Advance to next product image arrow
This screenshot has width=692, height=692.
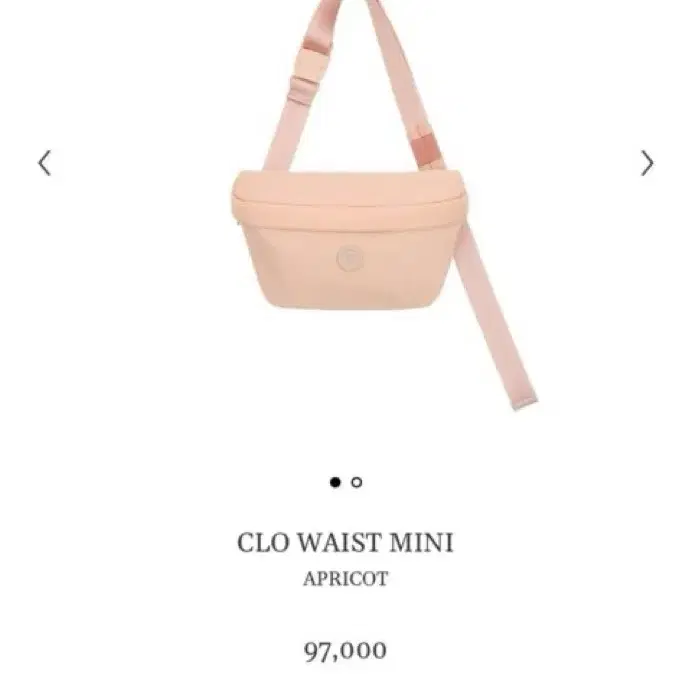647,163
